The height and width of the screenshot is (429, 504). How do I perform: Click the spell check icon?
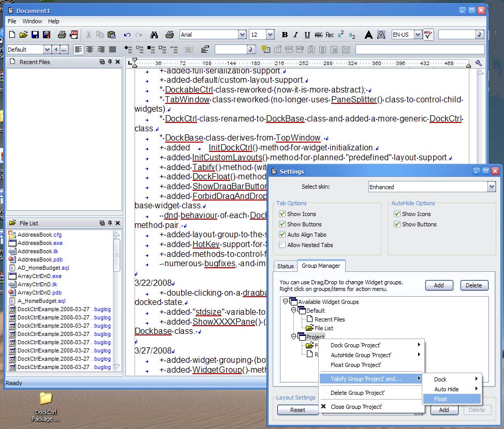click(x=428, y=35)
